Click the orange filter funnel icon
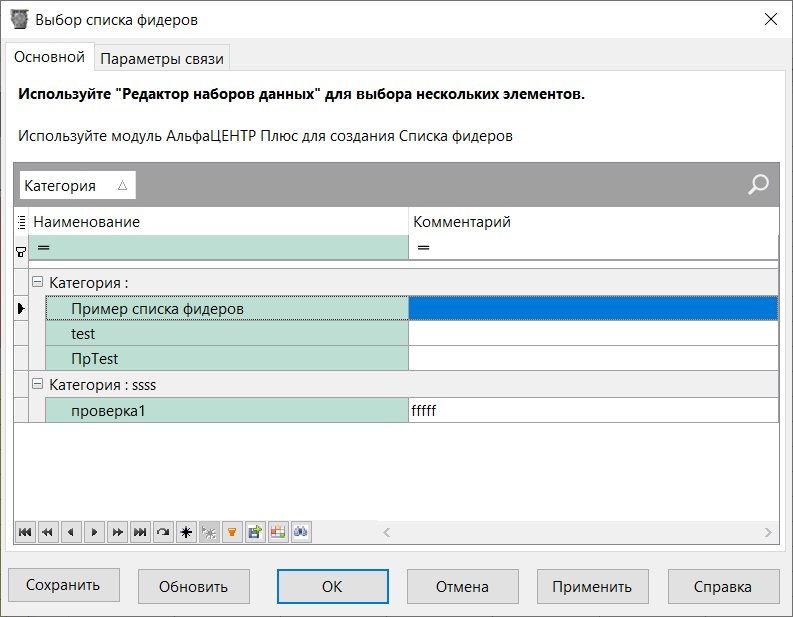The image size is (793, 617). 232,533
